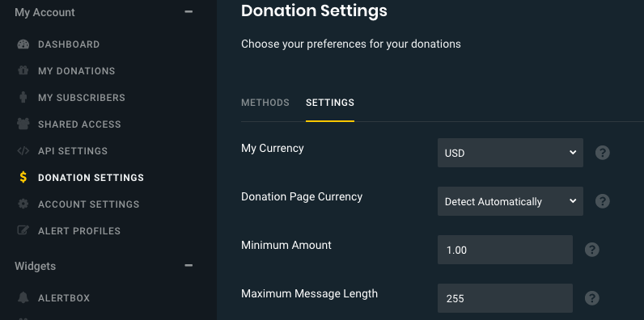Click the Dashboard gauge icon

(x=23, y=44)
